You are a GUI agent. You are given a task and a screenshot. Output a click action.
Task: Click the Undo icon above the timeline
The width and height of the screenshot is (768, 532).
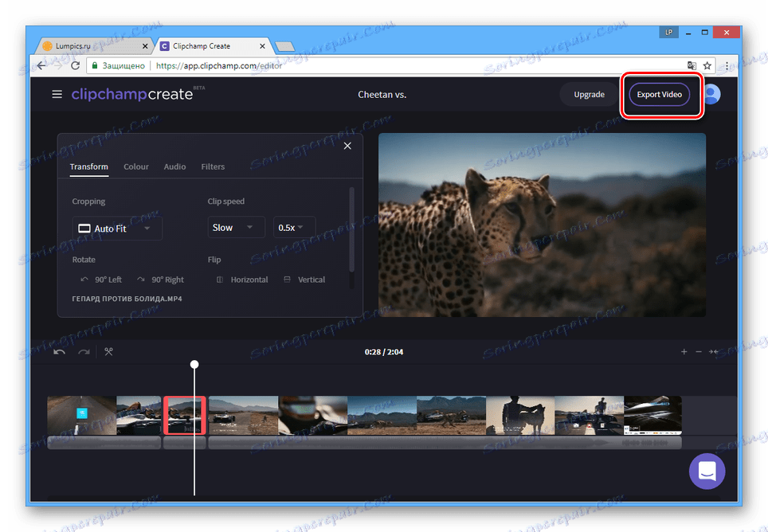tap(59, 351)
